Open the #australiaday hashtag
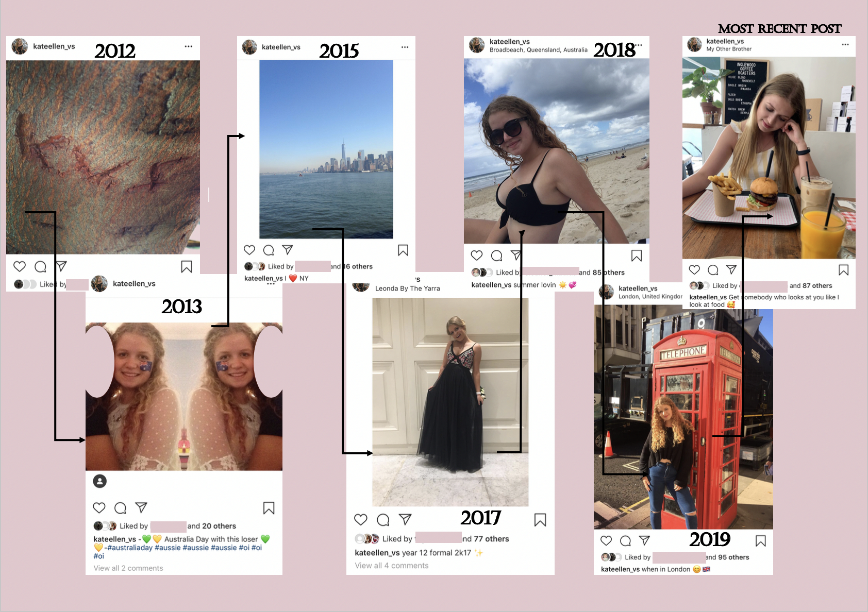 click(x=130, y=548)
